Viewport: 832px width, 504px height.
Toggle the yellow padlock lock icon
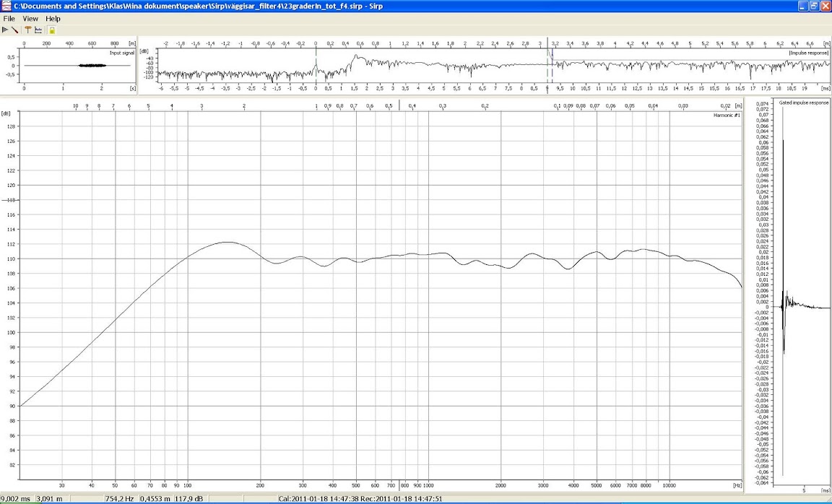(x=51, y=30)
